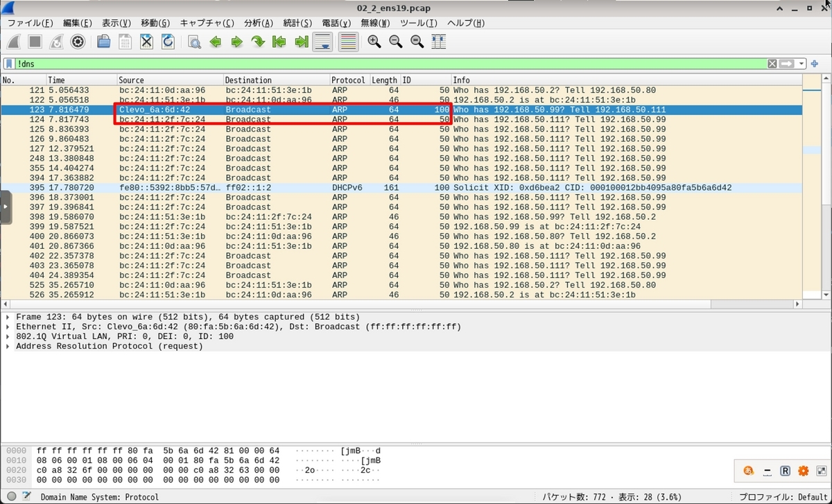This screenshot has height=504, width=832.
Task: Sort by the Time column header
Action: coord(81,80)
